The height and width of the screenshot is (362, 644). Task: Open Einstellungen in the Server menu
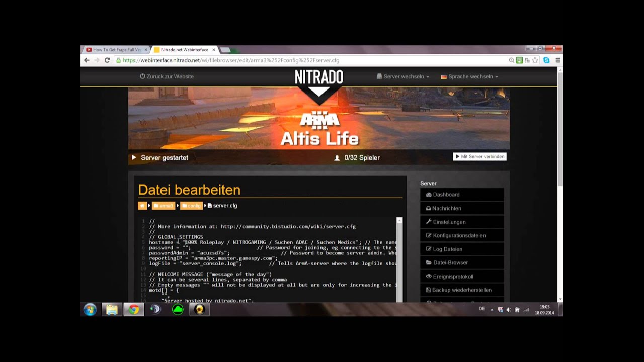pos(462,222)
